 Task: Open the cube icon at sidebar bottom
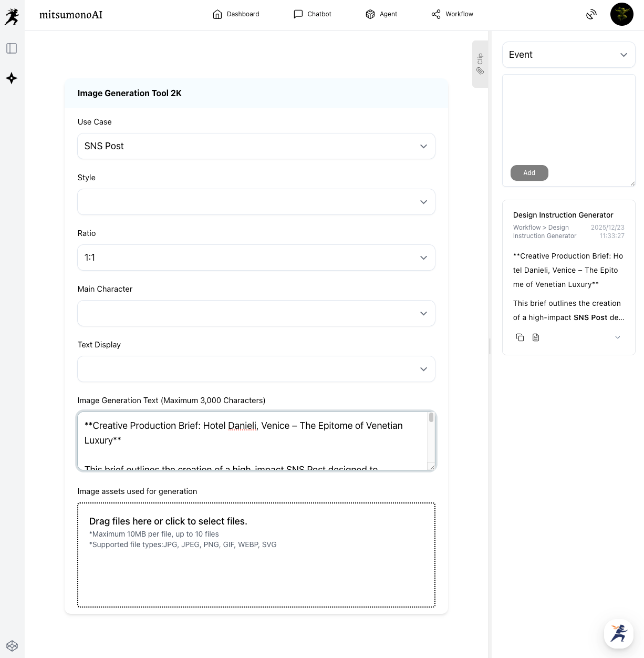(12, 645)
